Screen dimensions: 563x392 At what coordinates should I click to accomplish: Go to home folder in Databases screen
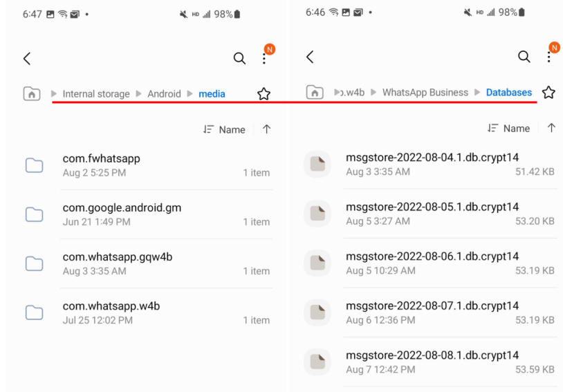click(315, 93)
